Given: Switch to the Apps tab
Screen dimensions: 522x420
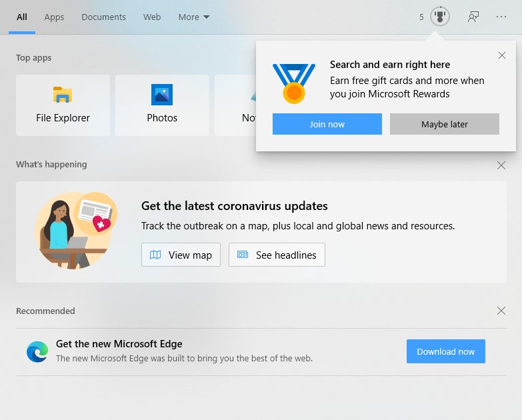Looking at the screenshot, I should (54, 17).
